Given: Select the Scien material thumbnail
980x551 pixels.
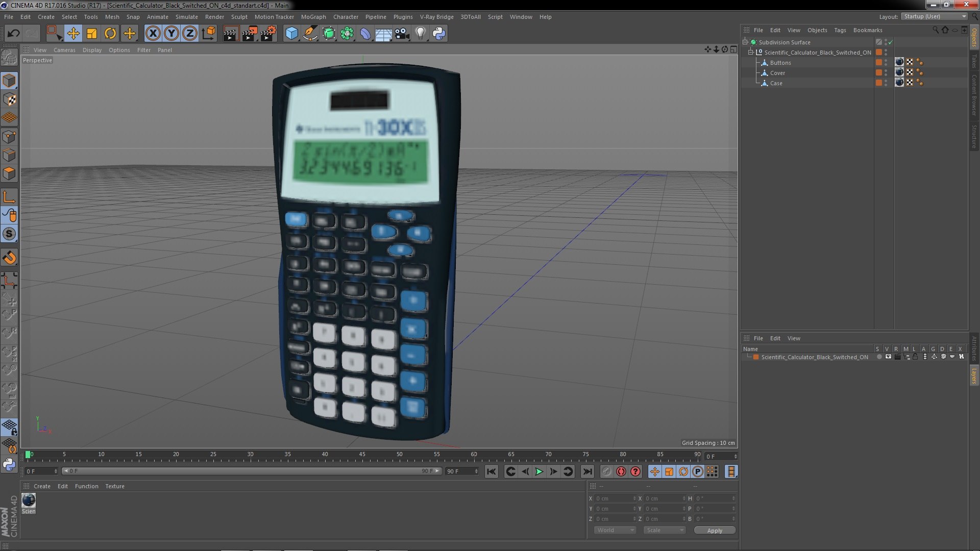Looking at the screenshot, I should pos(29,500).
